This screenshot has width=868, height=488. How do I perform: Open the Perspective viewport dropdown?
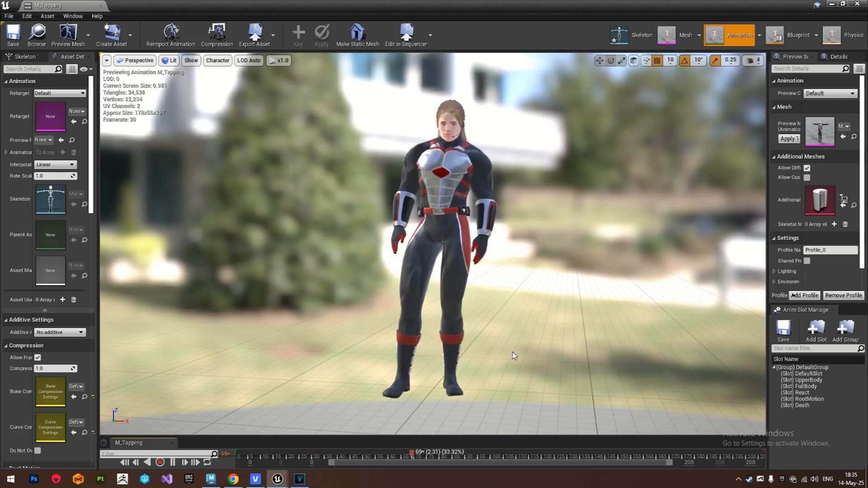(x=135, y=60)
